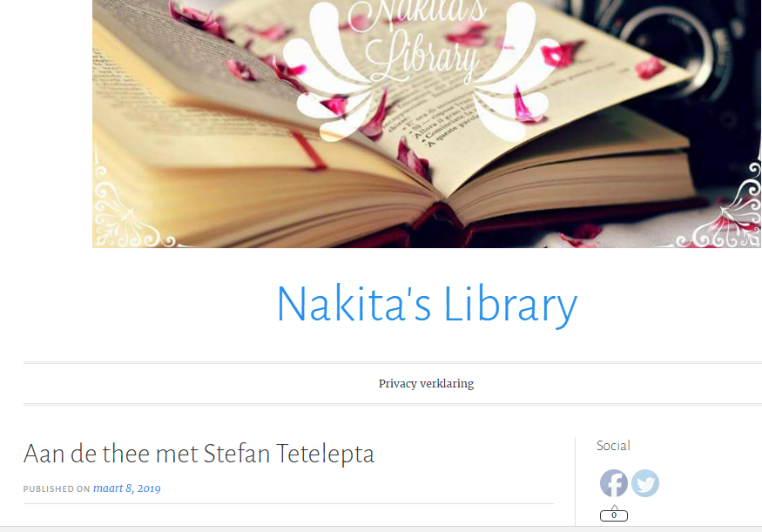This screenshot has width=762, height=532.
Task: Click the red ribbon bookmark in banner photo
Action: click(309, 151)
